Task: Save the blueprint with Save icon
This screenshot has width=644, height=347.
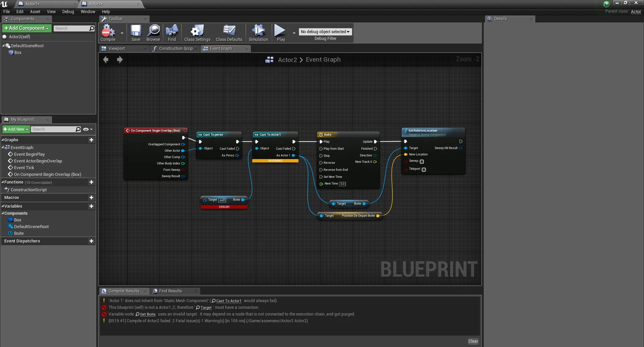Action: click(x=136, y=32)
